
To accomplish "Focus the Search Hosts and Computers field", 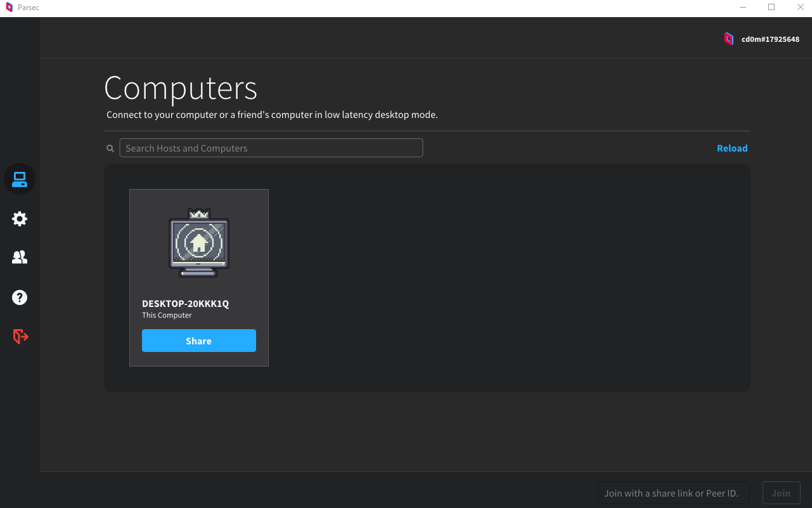I will click(271, 148).
